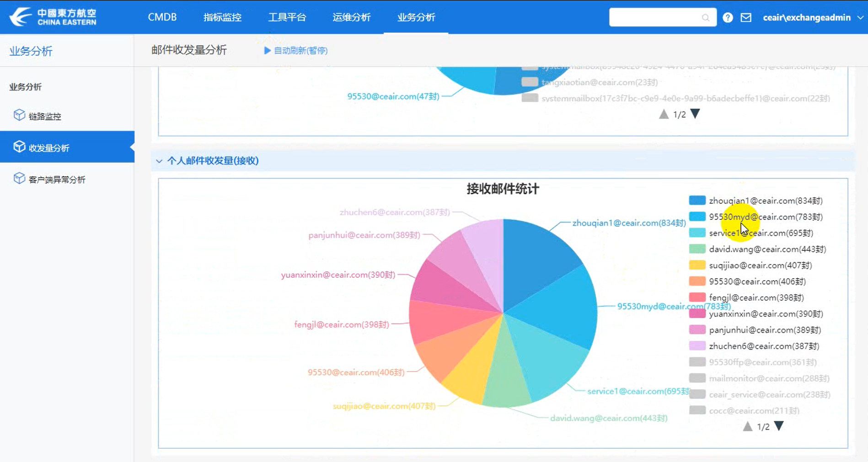Go to next legend page in upper chart
The width and height of the screenshot is (868, 462).
pos(695,114)
